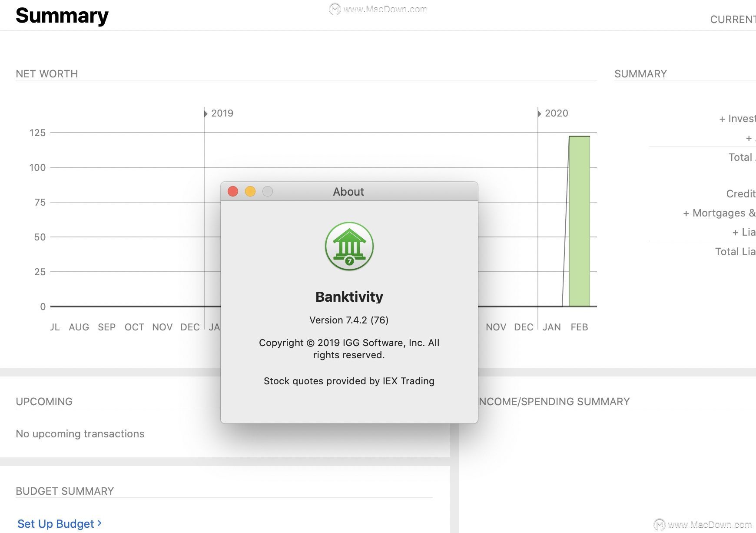Close the About window with red button
The height and width of the screenshot is (533, 756).
tap(233, 191)
